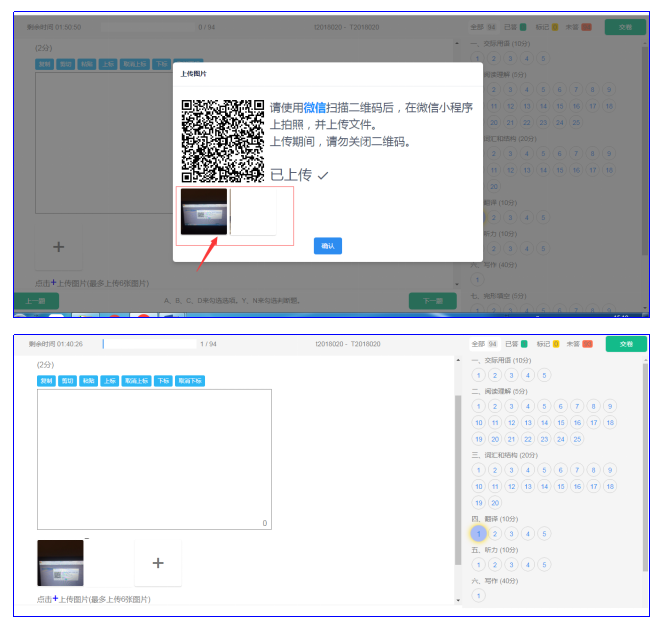The width and height of the screenshot is (665, 627).
Task: Open question 1 in 写作 section
Action: (479, 596)
